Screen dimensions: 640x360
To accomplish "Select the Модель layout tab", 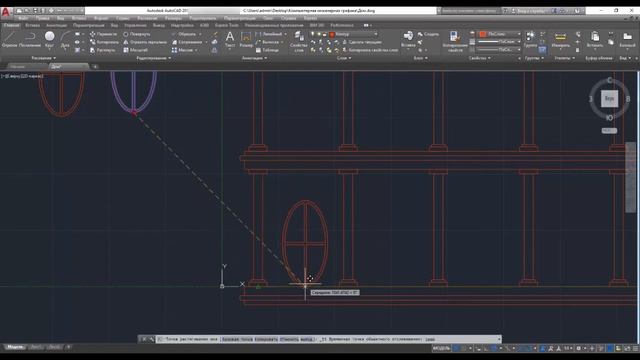I will coord(16,347).
